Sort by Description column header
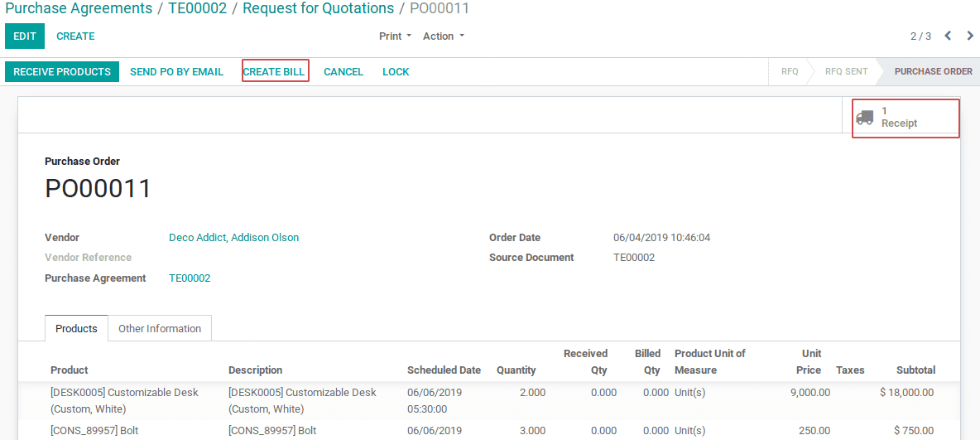 pyautogui.click(x=256, y=370)
